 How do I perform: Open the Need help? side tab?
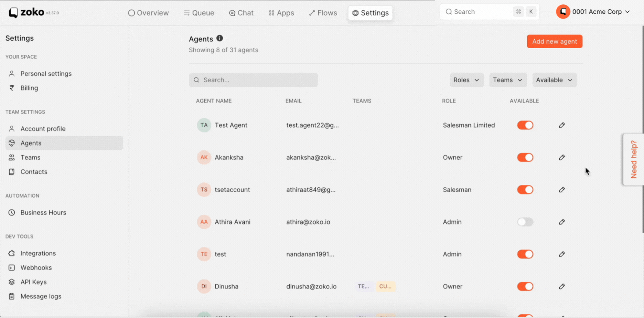pyautogui.click(x=633, y=159)
